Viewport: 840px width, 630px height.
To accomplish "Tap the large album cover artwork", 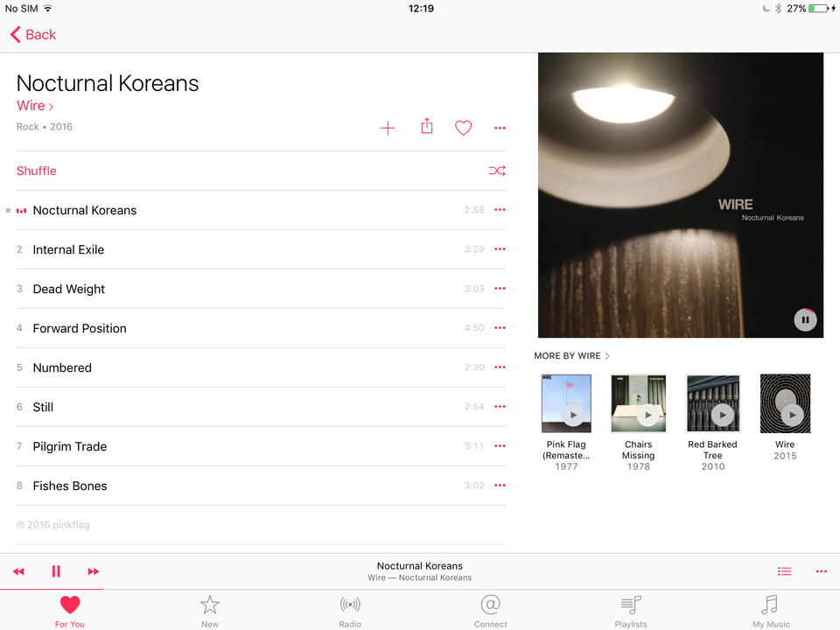I will click(x=681, y=195).
